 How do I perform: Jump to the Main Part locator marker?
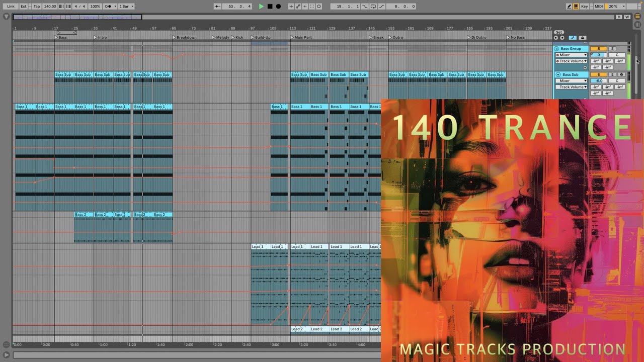click(x=301, y=37)
